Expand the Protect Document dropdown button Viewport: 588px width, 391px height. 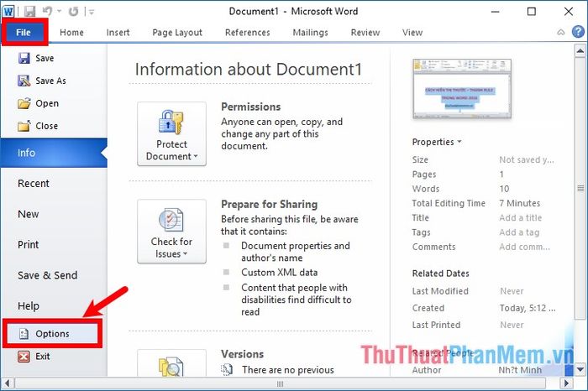point(171,133)
